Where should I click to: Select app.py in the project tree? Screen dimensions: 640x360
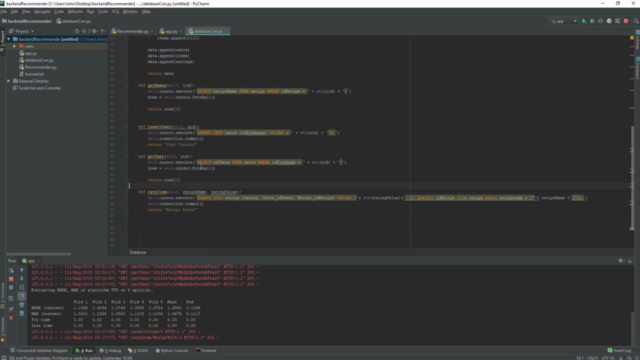pos(31,53)
